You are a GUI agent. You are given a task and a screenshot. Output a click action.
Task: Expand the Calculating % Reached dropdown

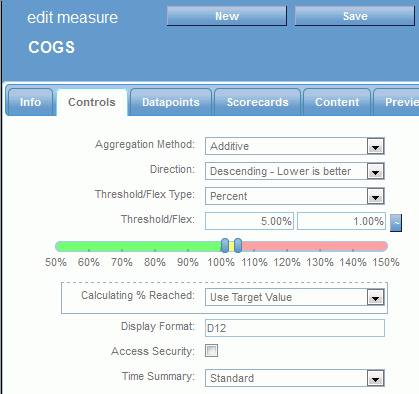pos(376,297)
